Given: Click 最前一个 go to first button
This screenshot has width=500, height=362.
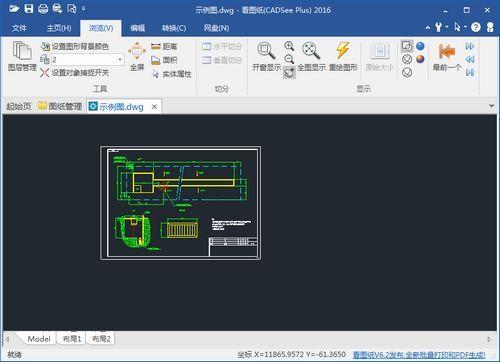Looking at the screenshot, I should tap(447, 56).
